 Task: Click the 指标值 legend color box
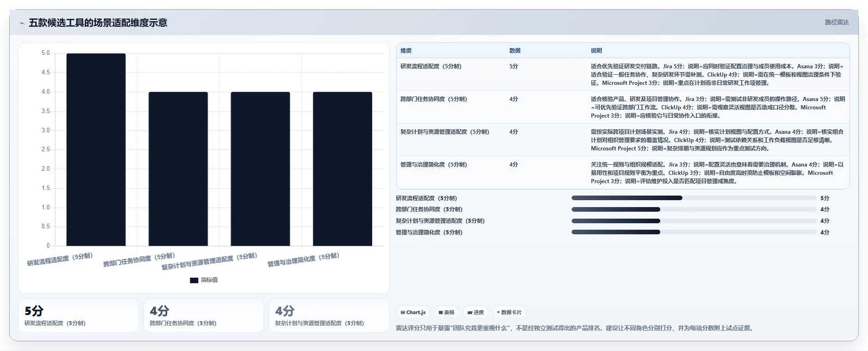pyautogui.click(x=194, y=280)
